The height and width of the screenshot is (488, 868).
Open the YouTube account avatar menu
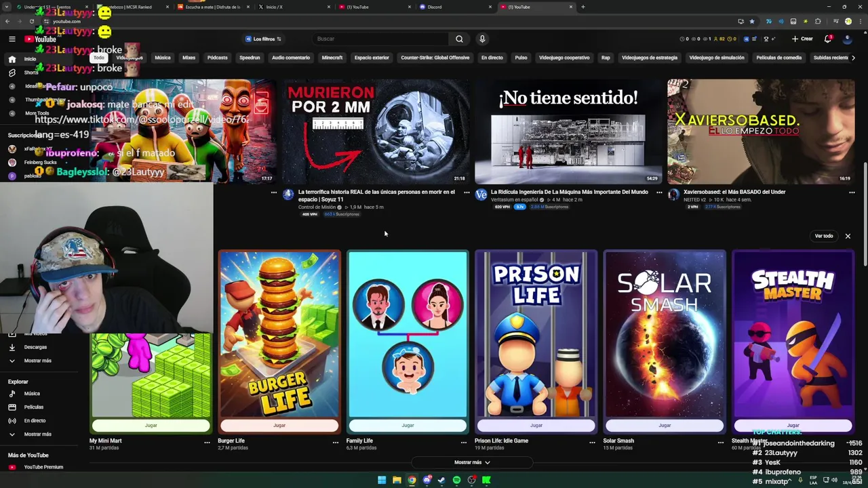coord(848,39)
